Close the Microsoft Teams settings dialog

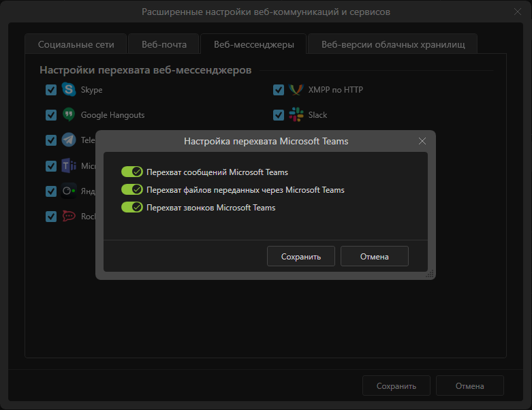422,141
